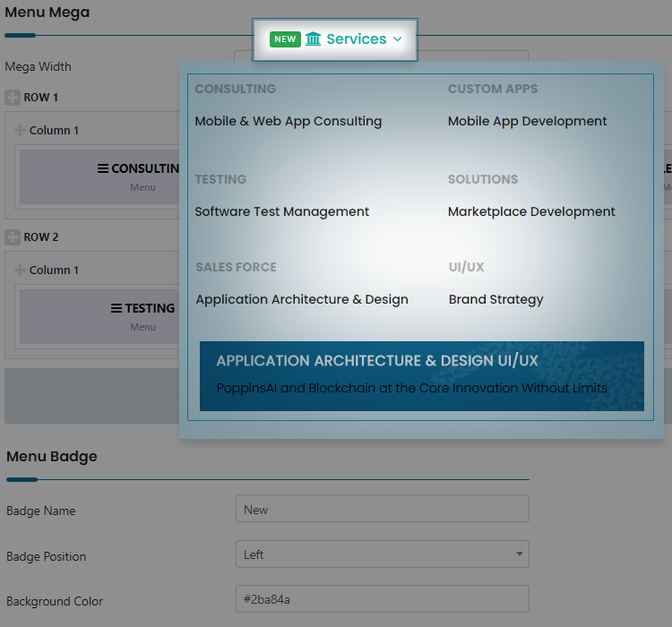Click the Application Architecture & Design UI/UX banner

[x=421, y=375]
